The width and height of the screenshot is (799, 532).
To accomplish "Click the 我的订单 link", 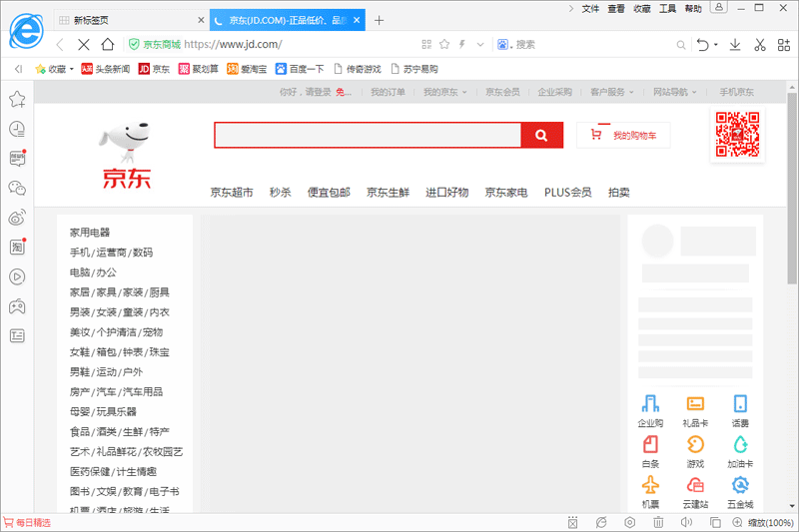I will click(388, 92).
